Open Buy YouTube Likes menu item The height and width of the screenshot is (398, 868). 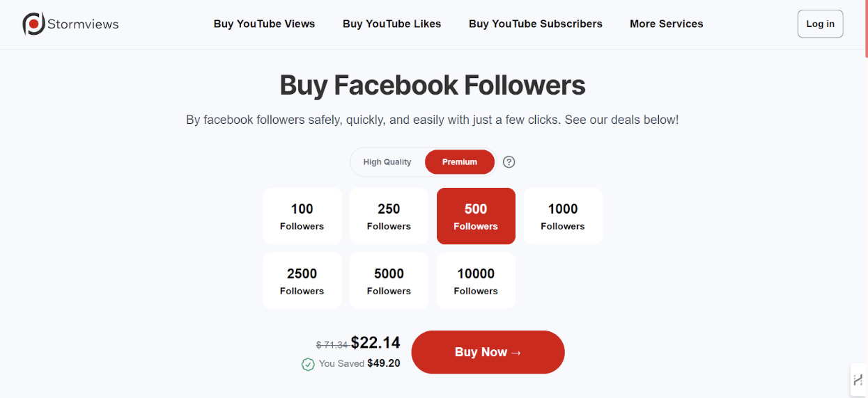392,24
